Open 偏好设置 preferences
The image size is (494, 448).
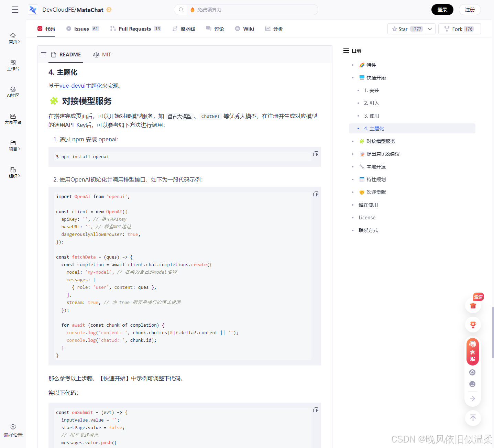click(13, 430)
